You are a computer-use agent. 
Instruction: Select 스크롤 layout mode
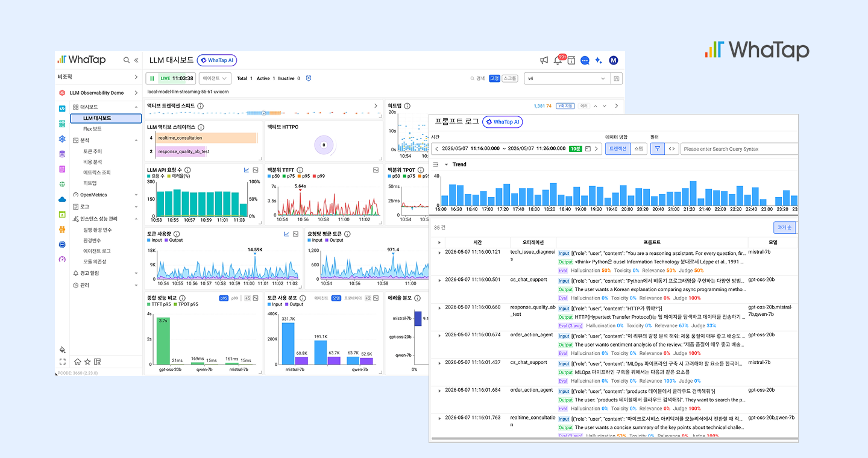510,78
